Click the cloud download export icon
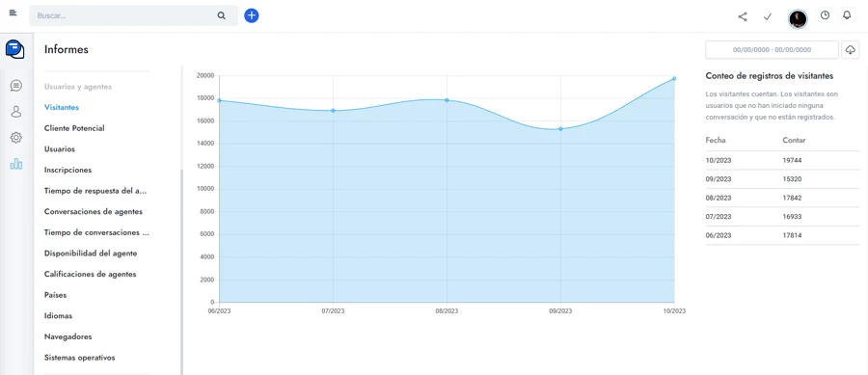The image size is (868, 375). click(851, 50)
